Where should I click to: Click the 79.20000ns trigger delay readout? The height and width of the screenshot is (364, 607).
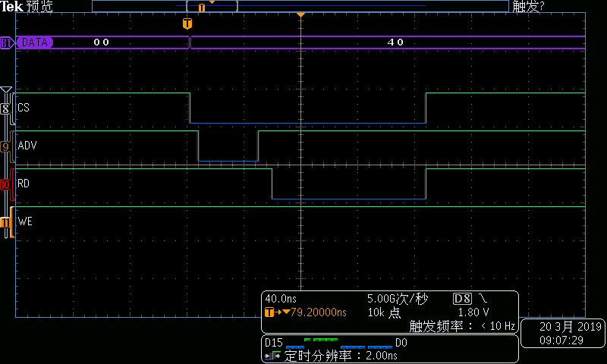click(x=318, y=312)
